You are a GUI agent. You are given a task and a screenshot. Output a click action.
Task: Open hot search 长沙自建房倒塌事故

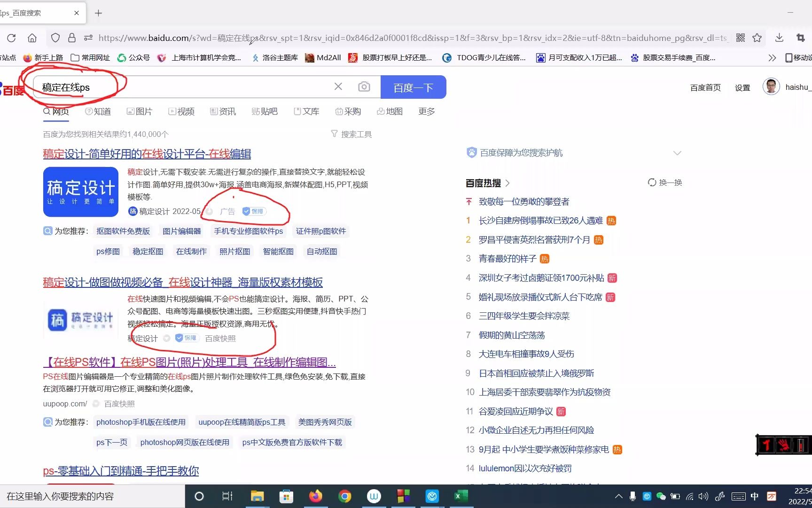pos(540,220)
